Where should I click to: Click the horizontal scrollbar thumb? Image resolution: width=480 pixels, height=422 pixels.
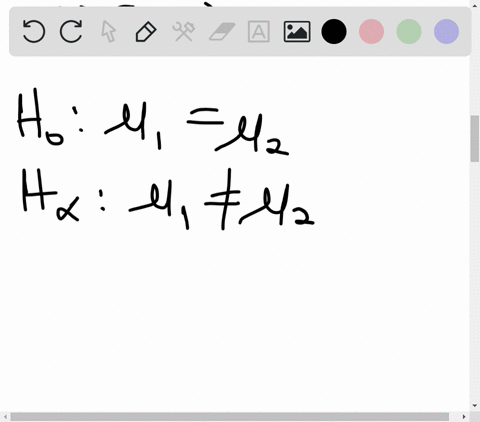coord(229,417)
